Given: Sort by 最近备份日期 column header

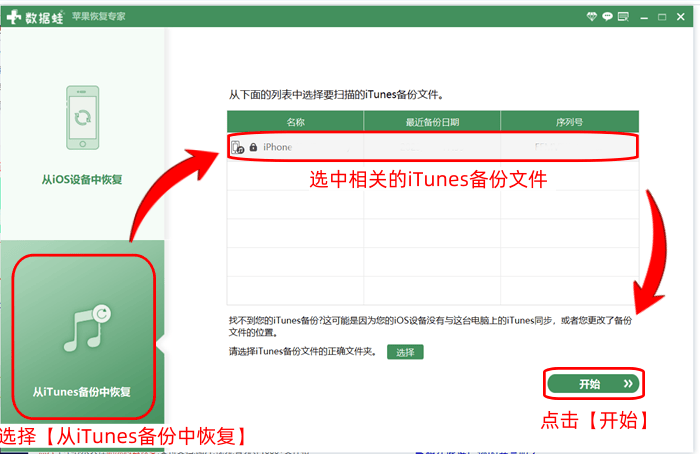Looking at the screenshot, I should click(432, 121).
